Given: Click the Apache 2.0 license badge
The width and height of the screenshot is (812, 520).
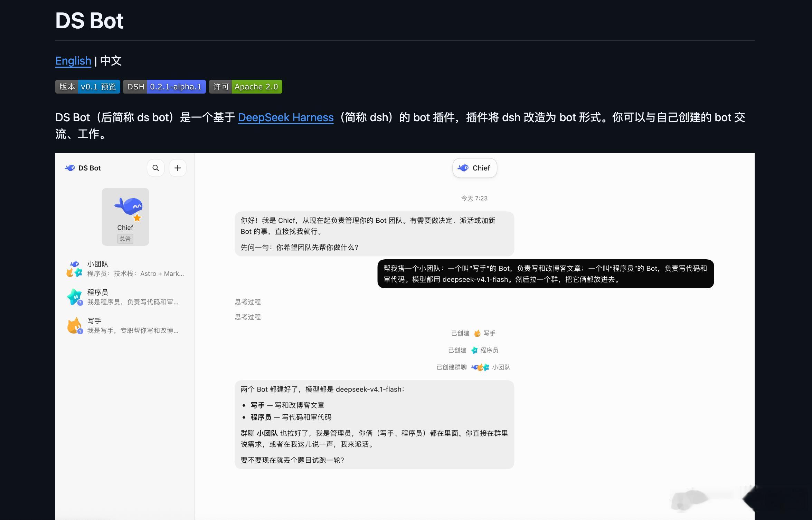Looking at the screenshot, I should (246, 87).
